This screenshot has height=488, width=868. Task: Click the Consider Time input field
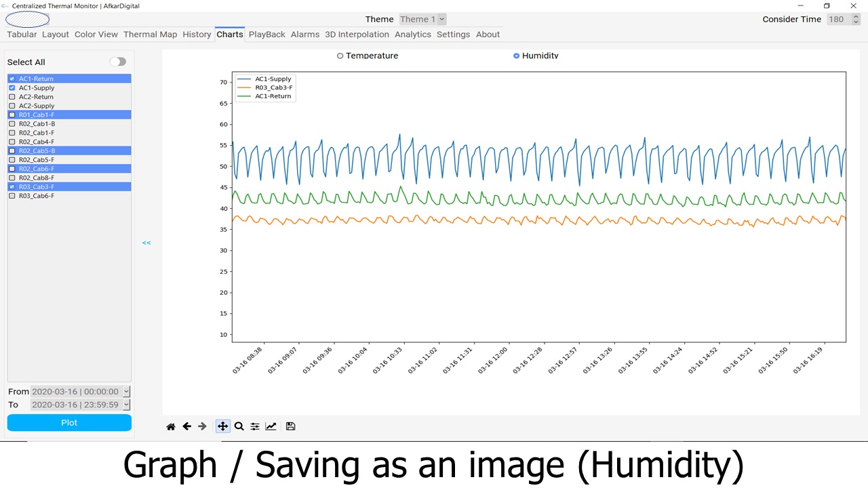[842, 19]
